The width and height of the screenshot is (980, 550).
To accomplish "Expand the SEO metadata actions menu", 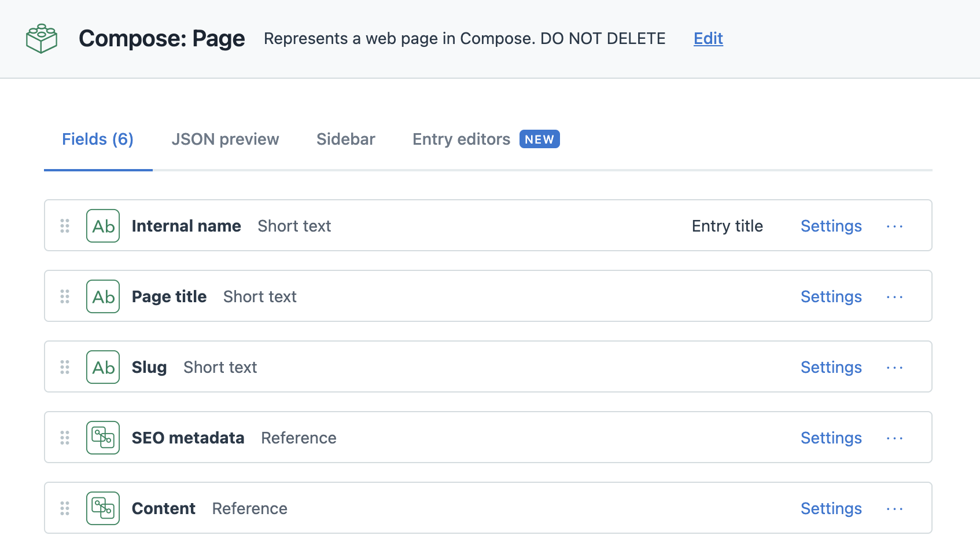I will (894, 438).
